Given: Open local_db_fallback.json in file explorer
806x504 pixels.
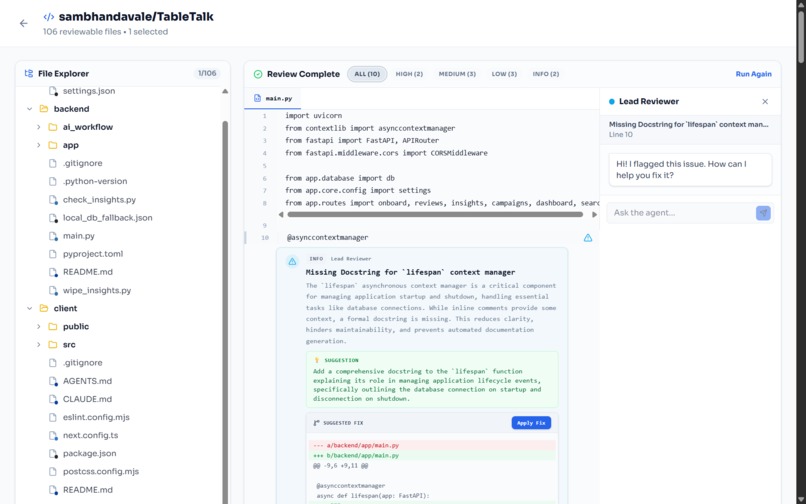Looking at the screenshot, I should pos(107,218).
